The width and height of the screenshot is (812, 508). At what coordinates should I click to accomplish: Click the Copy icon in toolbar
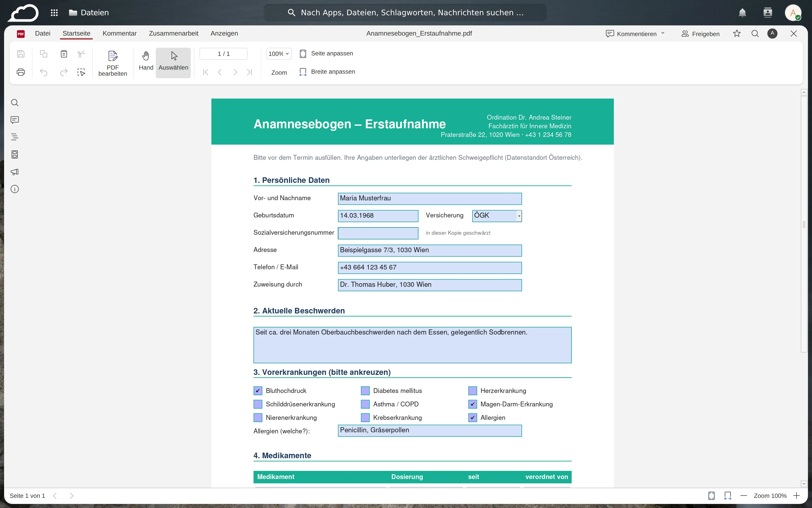[x=44, y=54]
